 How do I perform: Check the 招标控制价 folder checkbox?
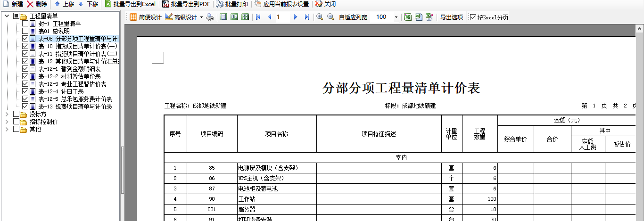[x=16, y=122]
